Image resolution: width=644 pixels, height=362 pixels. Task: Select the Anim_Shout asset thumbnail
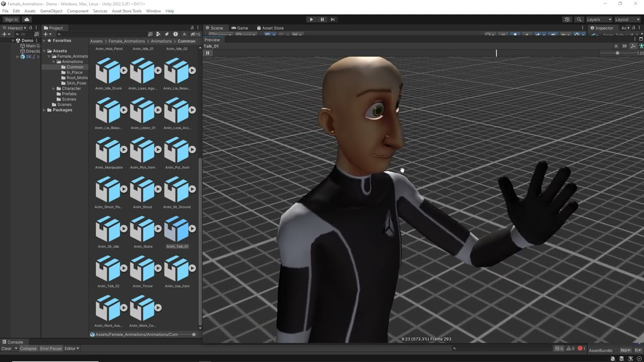[x=142, y=189]
